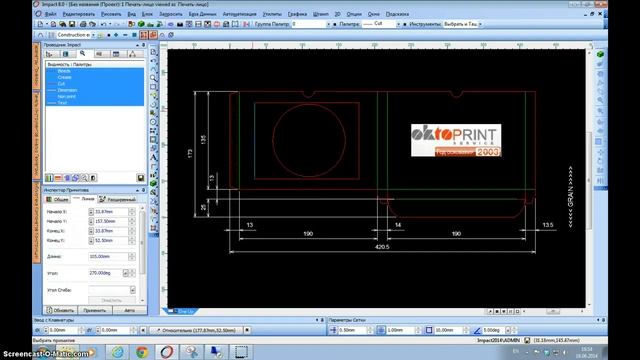Open the Группа Палитр dropdown
640x360 pixels.
pyautogui.click(x=328, y=24)
